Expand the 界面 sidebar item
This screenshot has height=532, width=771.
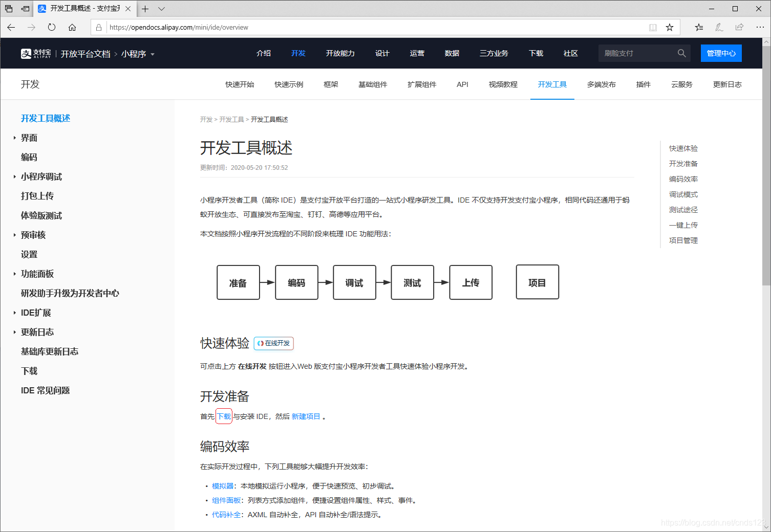click(x=15, y=138)
